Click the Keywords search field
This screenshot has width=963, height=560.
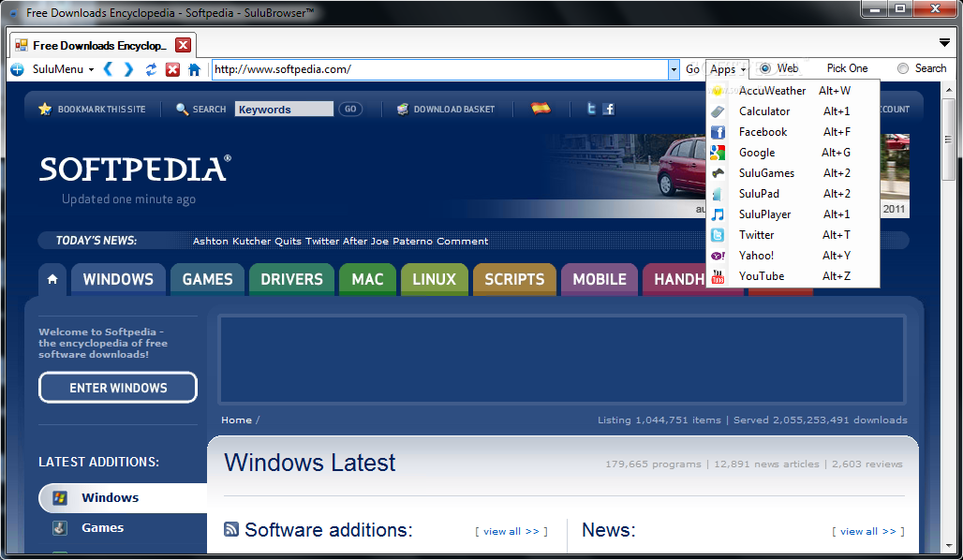(x=284, y=109)
